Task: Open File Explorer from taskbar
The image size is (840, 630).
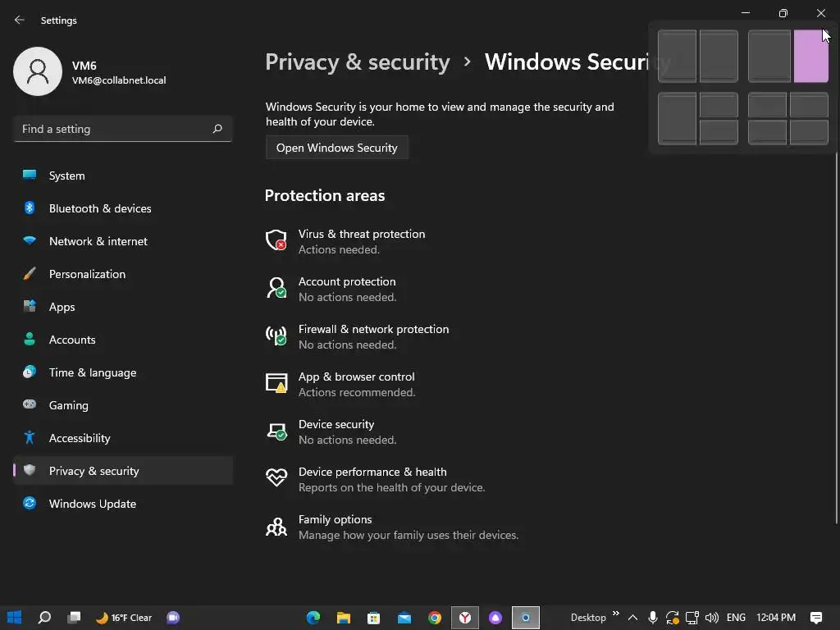Action: [344, 618]
